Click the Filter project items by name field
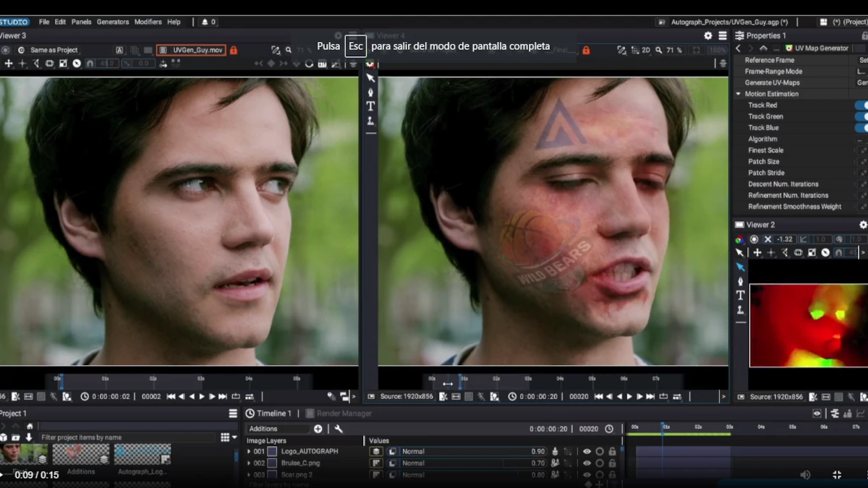The width and height of the screenshot is (868, 488). [127, 437]
